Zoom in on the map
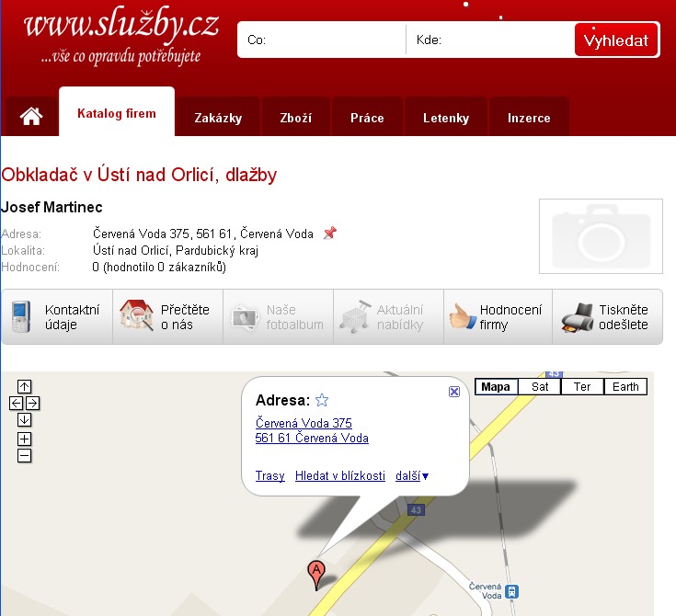Viewport: 676px width, 616px height. coord(24,439)
